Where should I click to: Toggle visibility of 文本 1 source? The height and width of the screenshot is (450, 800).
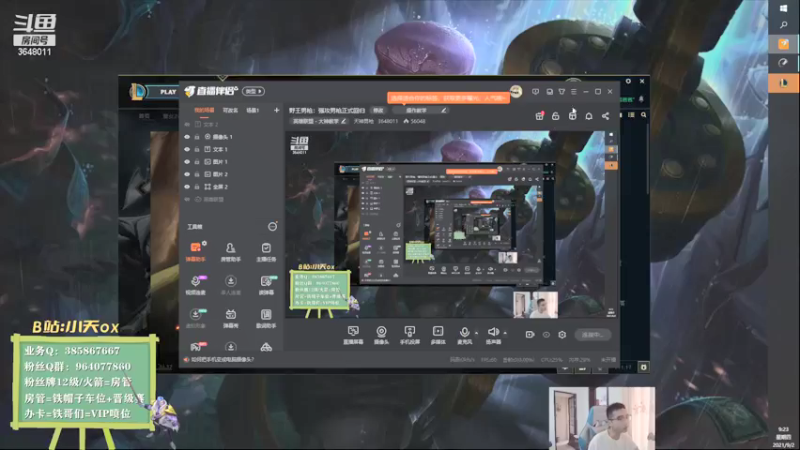click(x=187, y=149)
